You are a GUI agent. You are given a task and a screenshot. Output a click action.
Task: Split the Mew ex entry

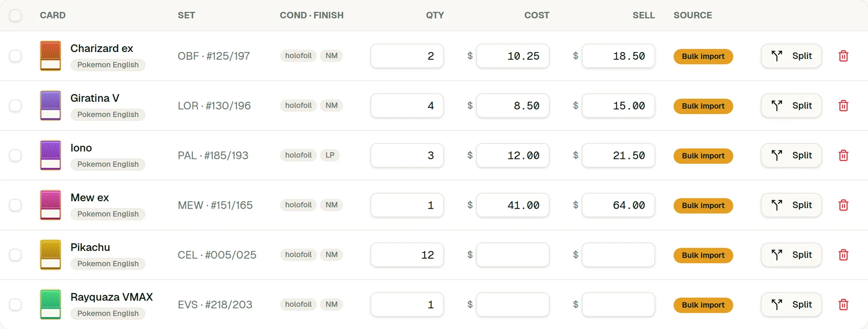coord(791,205)
